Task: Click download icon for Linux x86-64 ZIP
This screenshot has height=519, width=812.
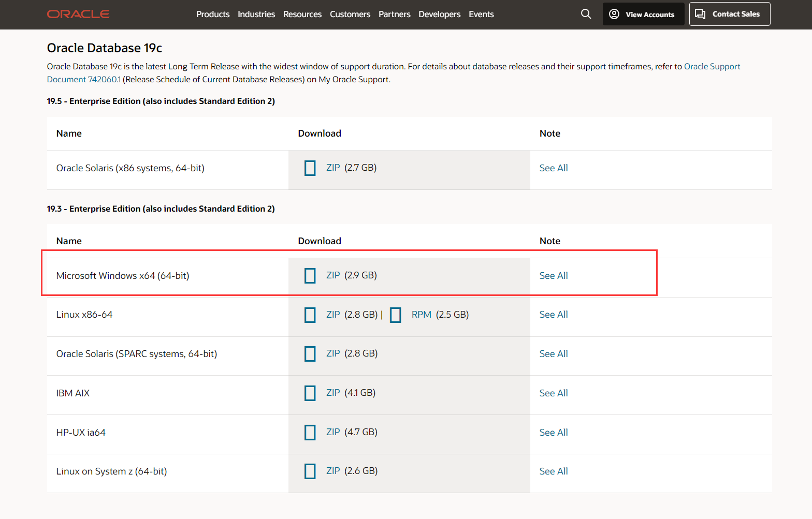Action: pyautogui.click(x=310, y=315)
